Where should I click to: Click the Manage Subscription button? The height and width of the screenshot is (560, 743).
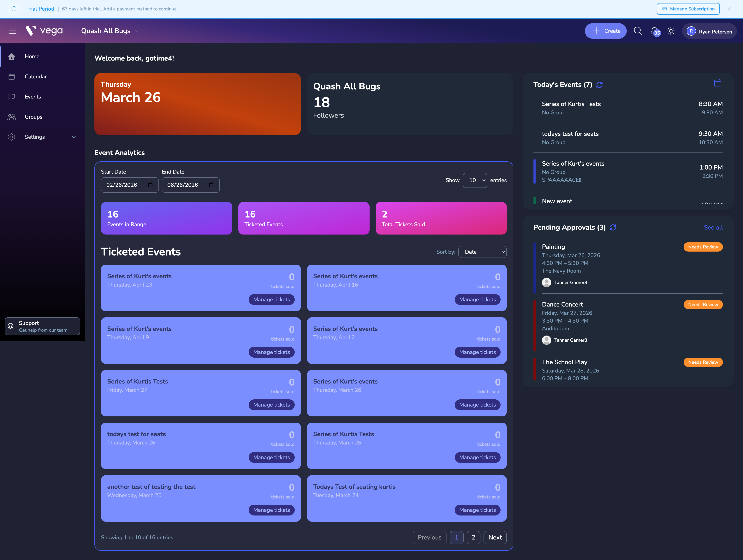688,9
